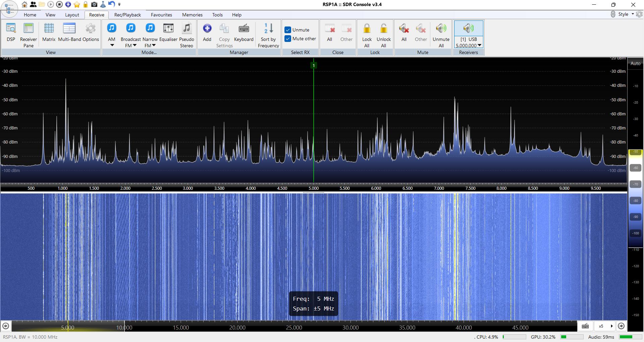The image size is (644, 342).
Task: Click the -100 level slider handle
Action: pyautogui.click(x=636, y=233)
